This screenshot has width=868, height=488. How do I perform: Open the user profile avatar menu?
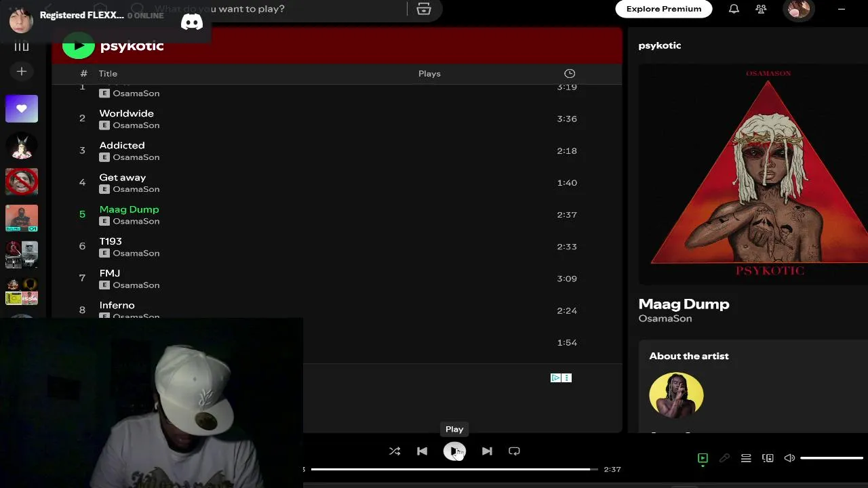tap(798, 9)
